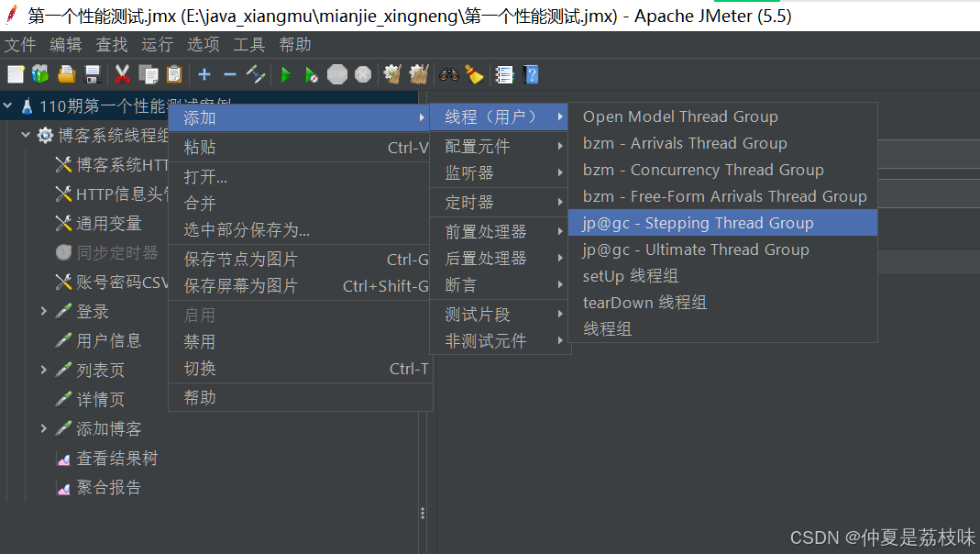
Task: Start the test with green play icon
Action: coord(286,75)
